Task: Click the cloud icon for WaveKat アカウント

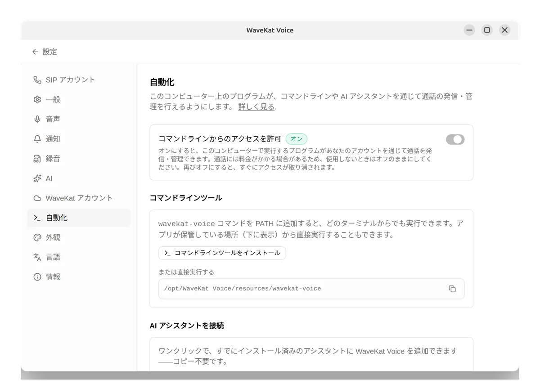Action: [37, 198]
